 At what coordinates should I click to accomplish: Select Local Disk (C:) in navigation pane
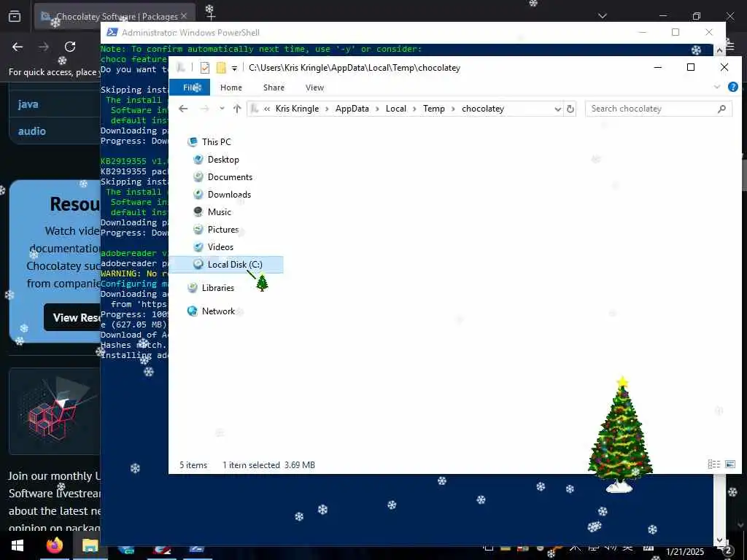point(227,264)
